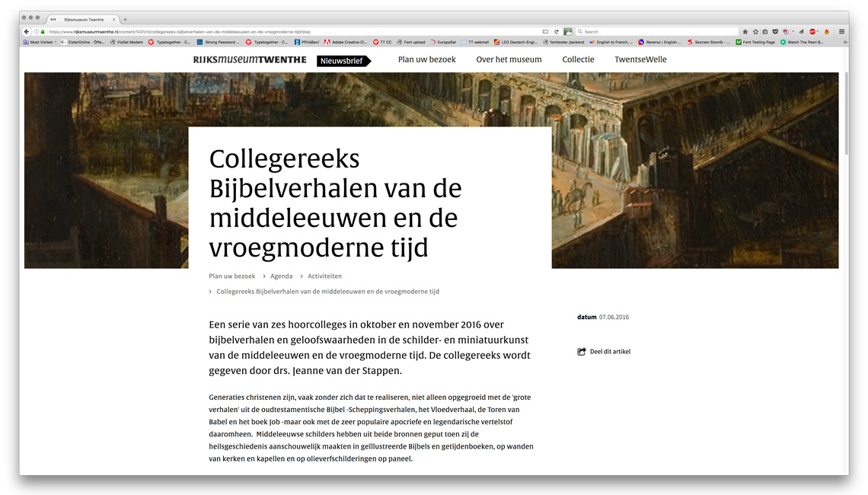Click the Rijksmuseum Twenthe logo
This screenshot has height=495, width=868.
pyautogui.click(x=250, y=59)
